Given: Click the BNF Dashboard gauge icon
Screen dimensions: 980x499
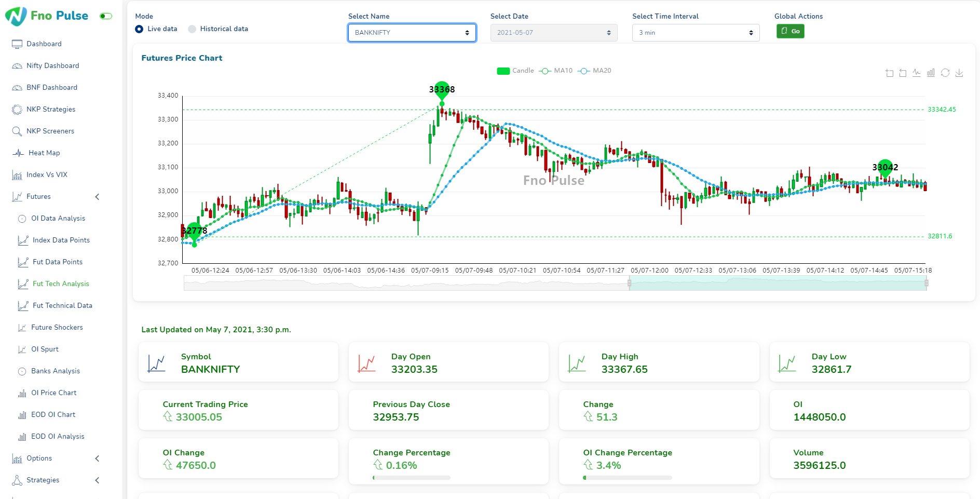Looking at the screenshot, I should click(x=17, y=88).
